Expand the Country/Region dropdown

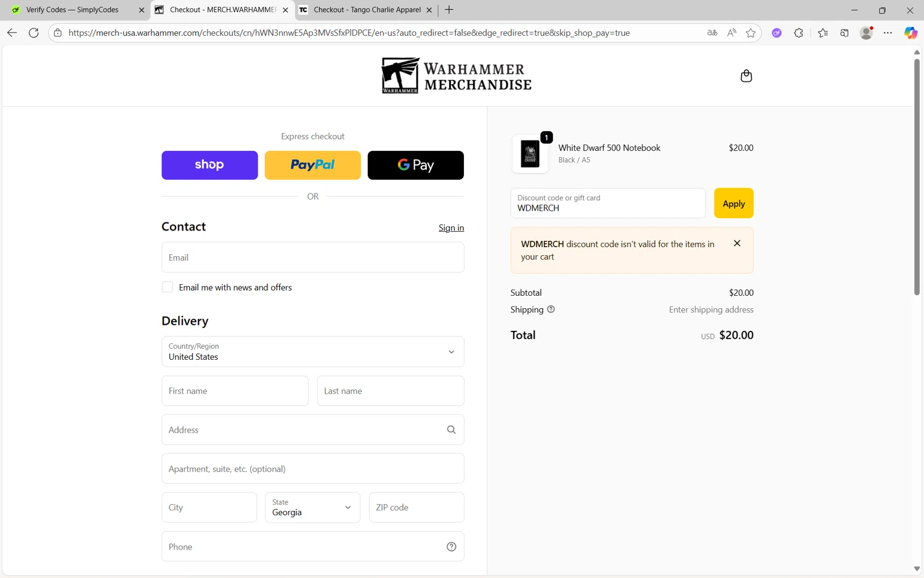[312, 352]
